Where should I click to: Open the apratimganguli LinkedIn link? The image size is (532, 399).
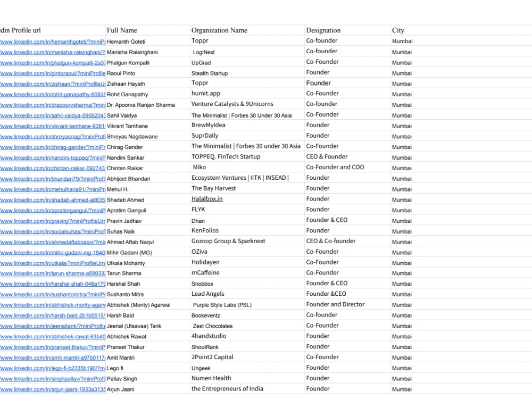53,210
